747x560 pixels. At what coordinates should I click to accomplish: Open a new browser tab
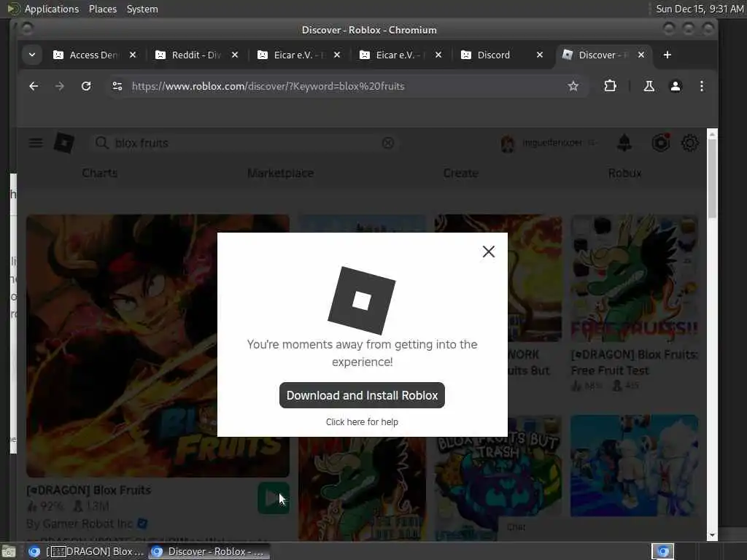pyautogui.click(x=667, y=55)
